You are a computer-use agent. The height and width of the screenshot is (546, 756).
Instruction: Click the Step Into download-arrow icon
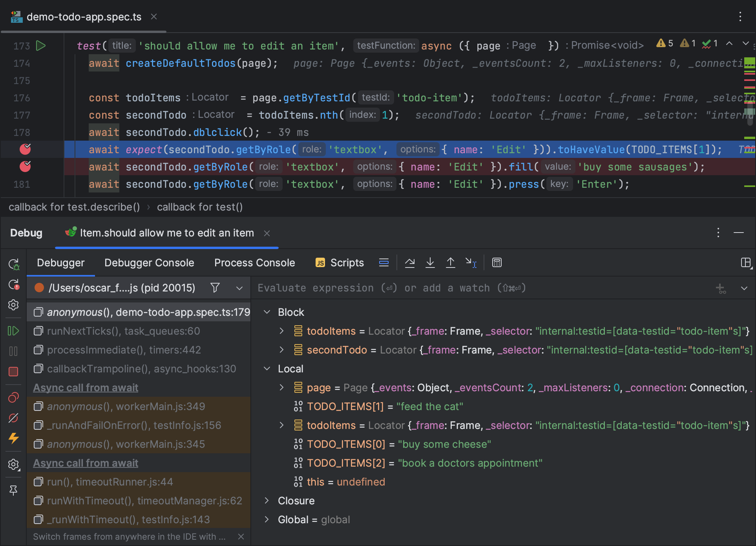coord(430,263)
